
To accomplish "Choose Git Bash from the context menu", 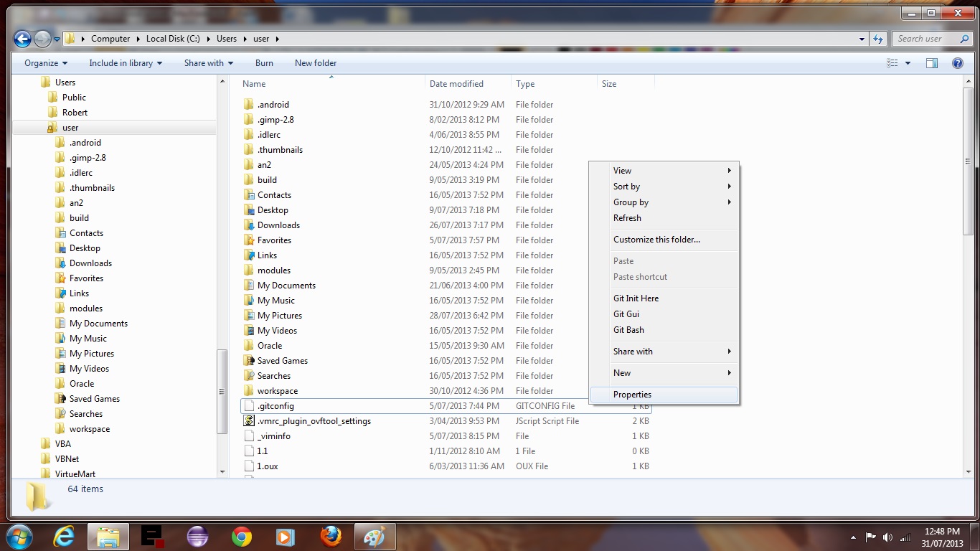I will tap(628, 330).
